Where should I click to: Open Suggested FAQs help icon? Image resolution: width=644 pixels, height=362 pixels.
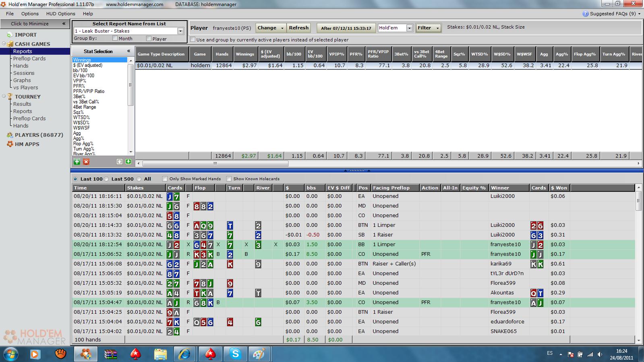pyautogui.click(x=586, y=14)
